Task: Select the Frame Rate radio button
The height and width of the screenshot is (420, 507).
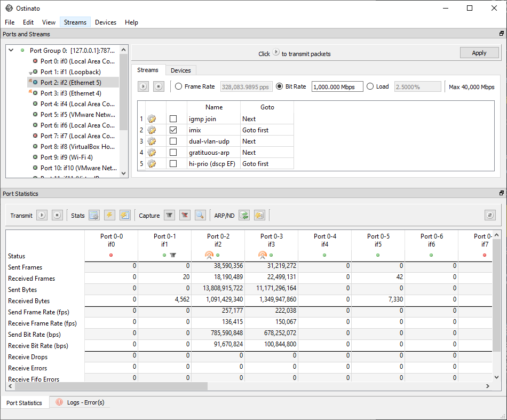Action: 178,86
